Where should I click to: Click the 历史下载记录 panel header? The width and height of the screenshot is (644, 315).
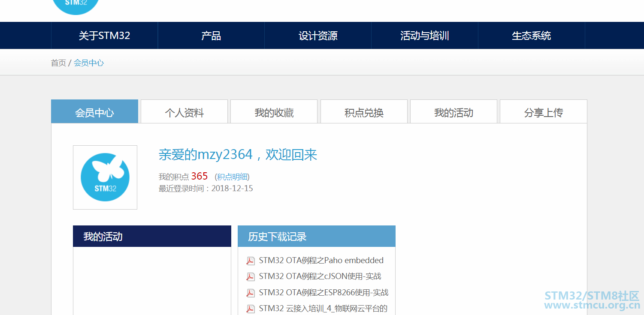317,236
